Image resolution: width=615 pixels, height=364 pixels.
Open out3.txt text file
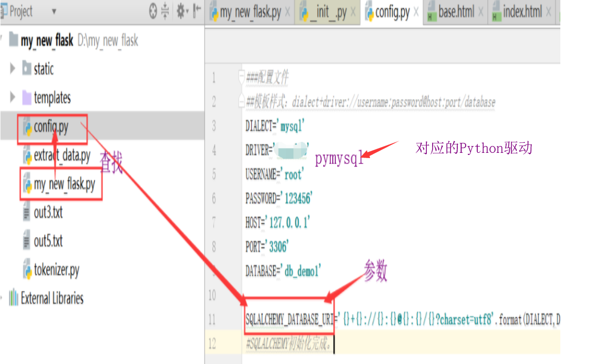coord(48,213)
